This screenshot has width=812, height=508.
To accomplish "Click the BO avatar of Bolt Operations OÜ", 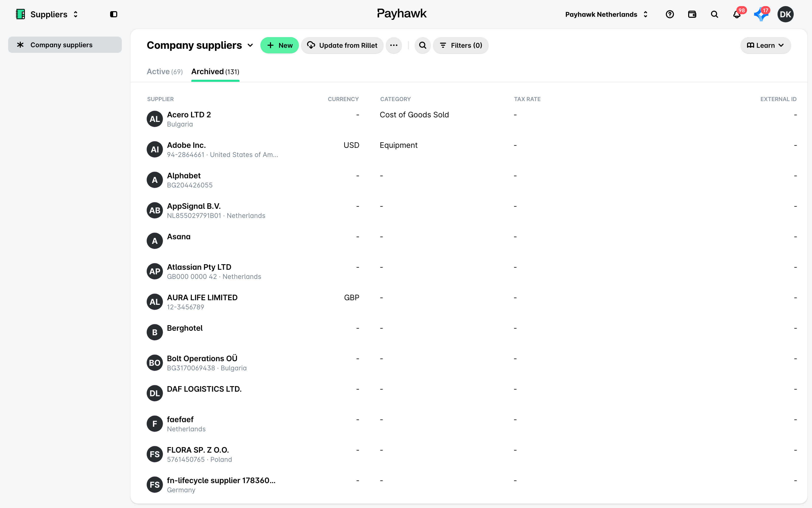I will pos(155,363).
